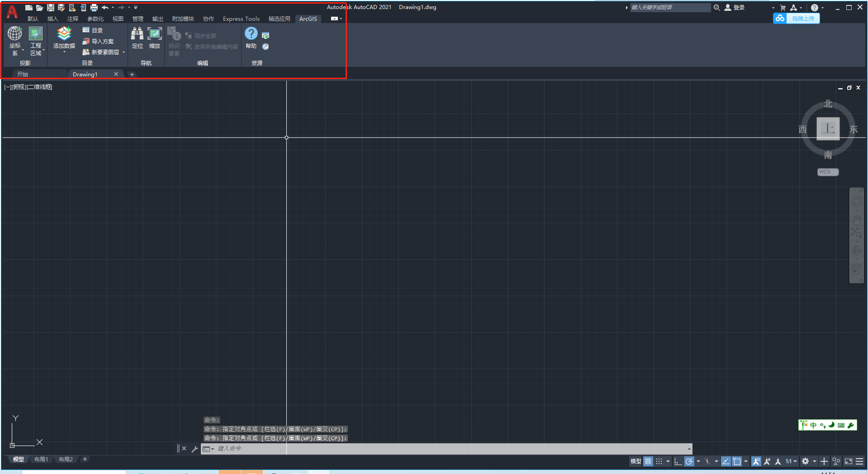
Task: Click the upper resource browser icon beside Help
Action: (x=266, y=36)
